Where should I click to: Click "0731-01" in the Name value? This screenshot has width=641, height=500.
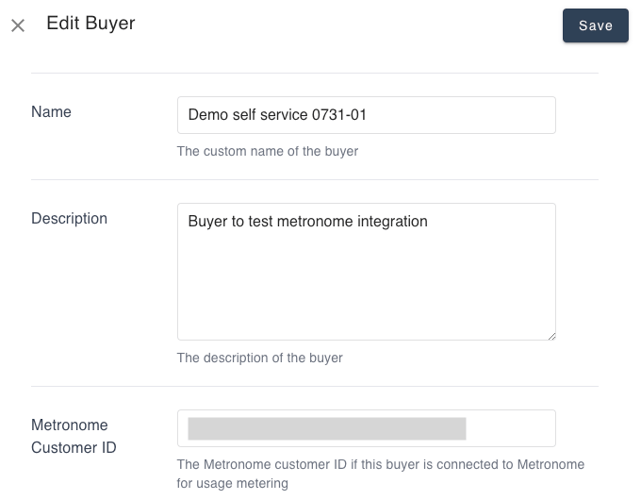[x=341, y=115]
